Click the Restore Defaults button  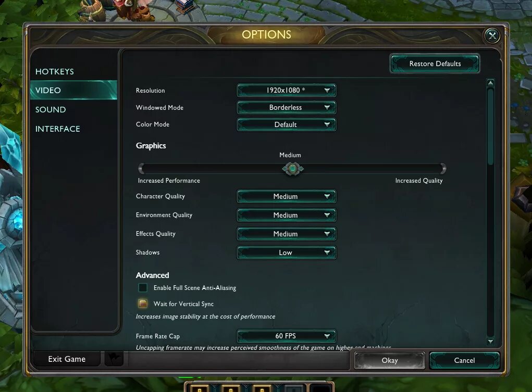435,64
